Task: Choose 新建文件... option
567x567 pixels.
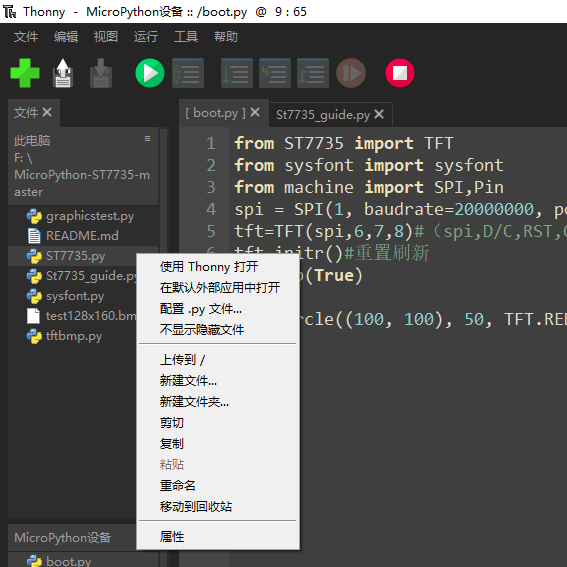Action: pyautogui.click(x=218, y=381)
